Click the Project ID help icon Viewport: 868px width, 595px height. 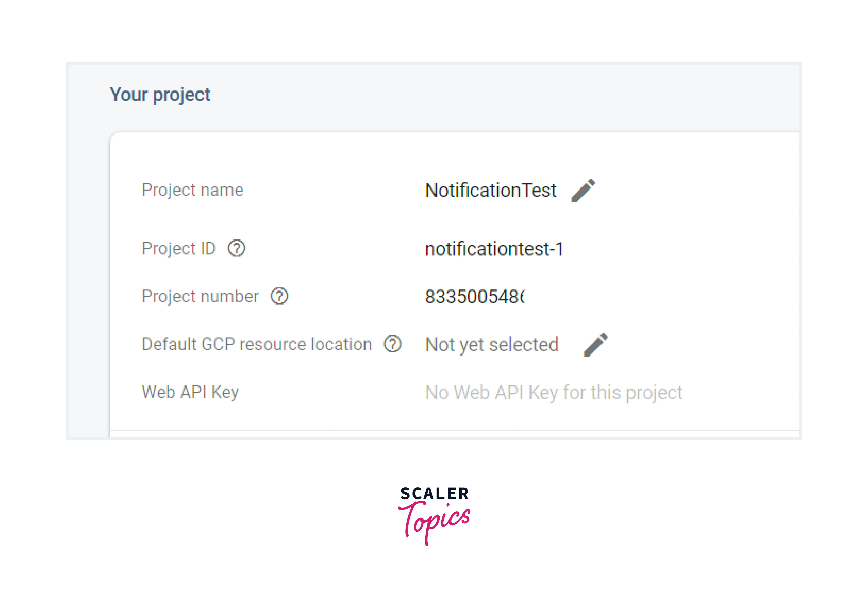tap(236, 248)
